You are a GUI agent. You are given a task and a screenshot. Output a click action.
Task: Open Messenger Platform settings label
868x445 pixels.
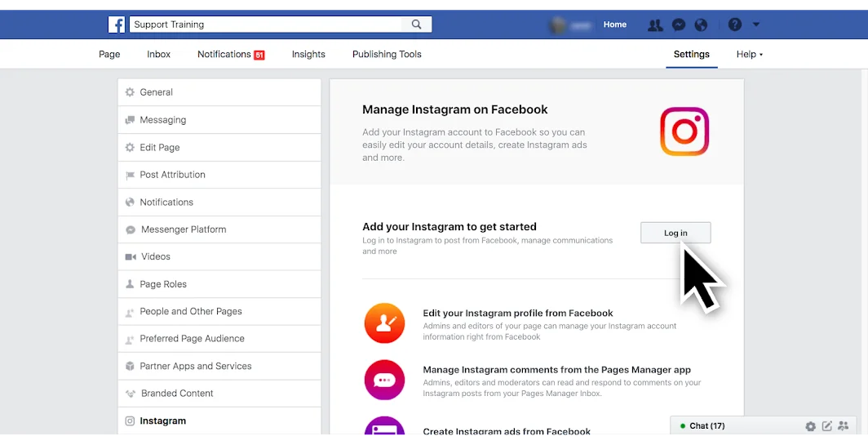click(x=184, y=229)
